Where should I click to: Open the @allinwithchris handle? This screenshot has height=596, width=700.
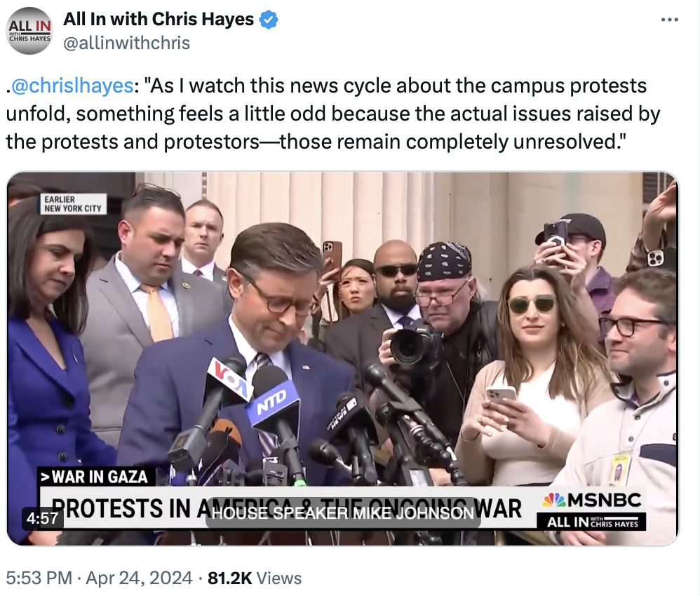(126, 43)
